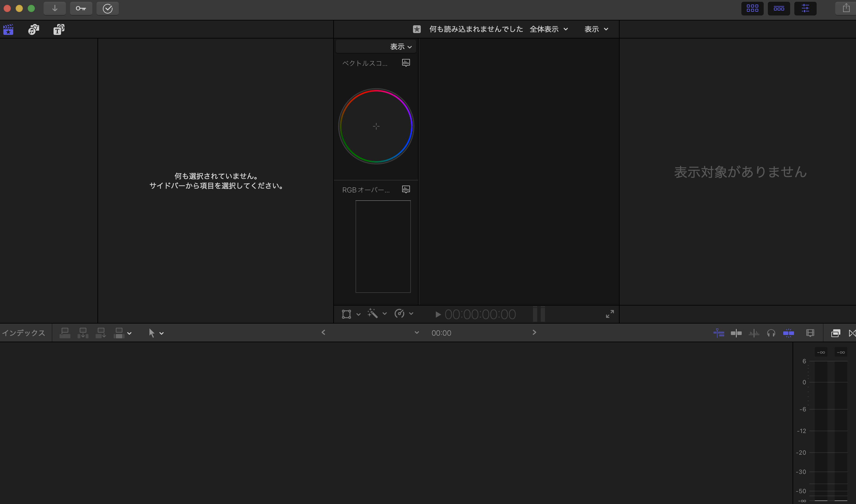Enter fullscreen playback with expand arrows
This screenshot has height=504, width=856.
610,314
